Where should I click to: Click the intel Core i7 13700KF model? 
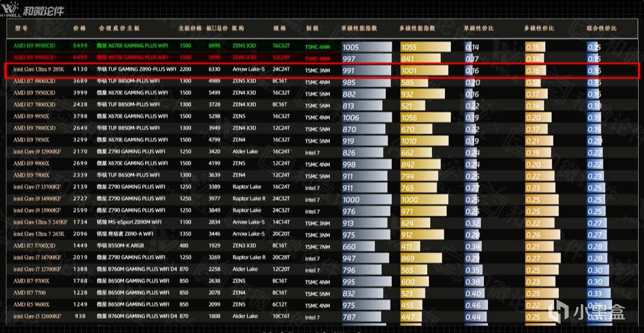click(37, 187)
